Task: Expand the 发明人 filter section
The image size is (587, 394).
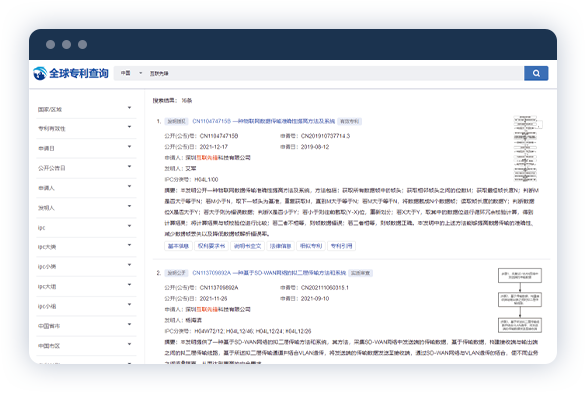Action: click(87, 207)
